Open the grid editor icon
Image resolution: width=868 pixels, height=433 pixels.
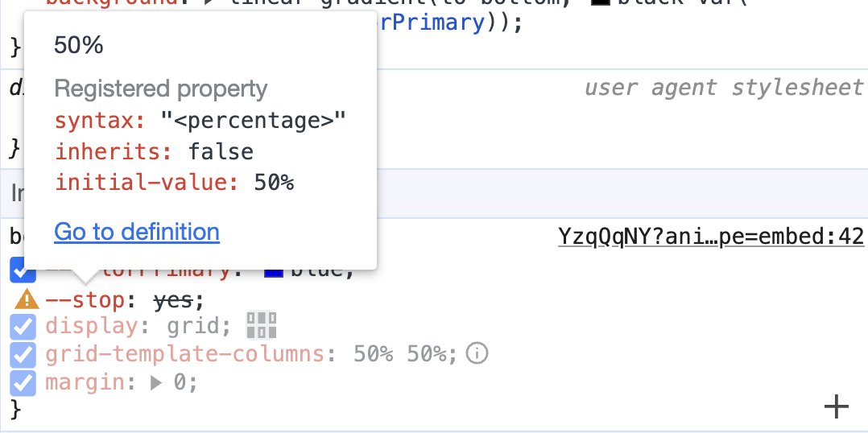click(x=262, y=326)
